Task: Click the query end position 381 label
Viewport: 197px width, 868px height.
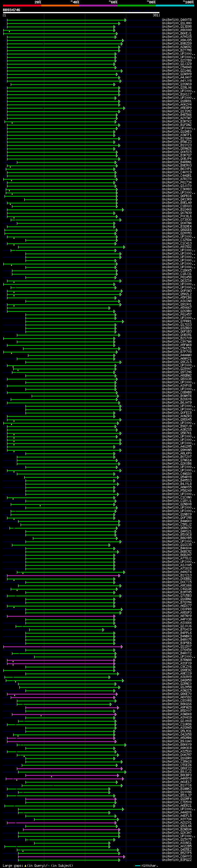Action: (x=155, y=15)
